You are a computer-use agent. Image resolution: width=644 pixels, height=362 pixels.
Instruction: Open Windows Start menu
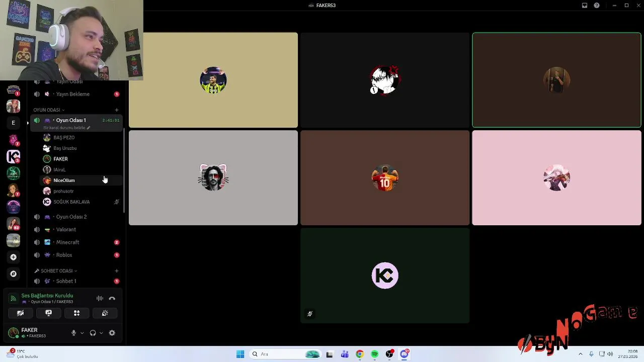click(x=240, y=354)
